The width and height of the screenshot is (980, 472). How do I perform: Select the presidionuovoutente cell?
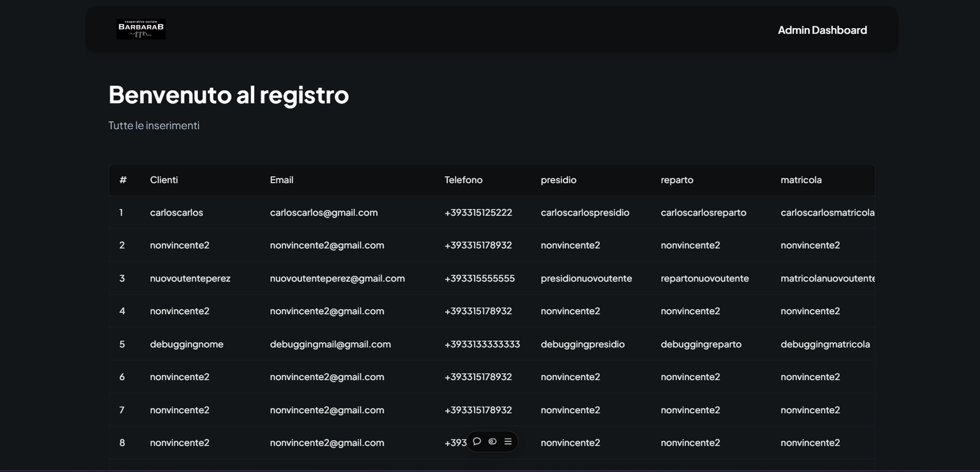pos(586,278)
